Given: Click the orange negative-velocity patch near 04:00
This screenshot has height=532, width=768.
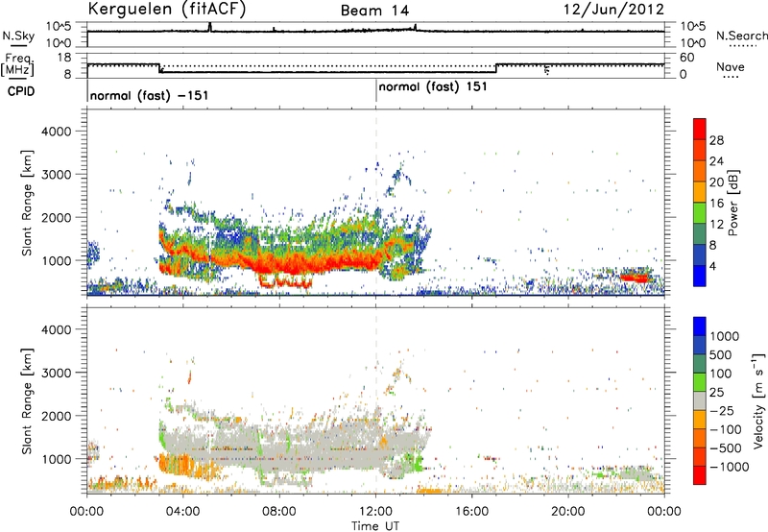Looking at the screenshot, I should click(181, 465).
